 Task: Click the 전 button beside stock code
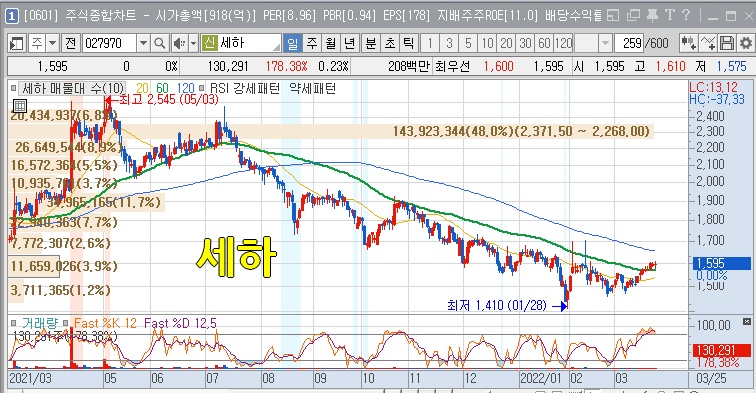(70, 43)
